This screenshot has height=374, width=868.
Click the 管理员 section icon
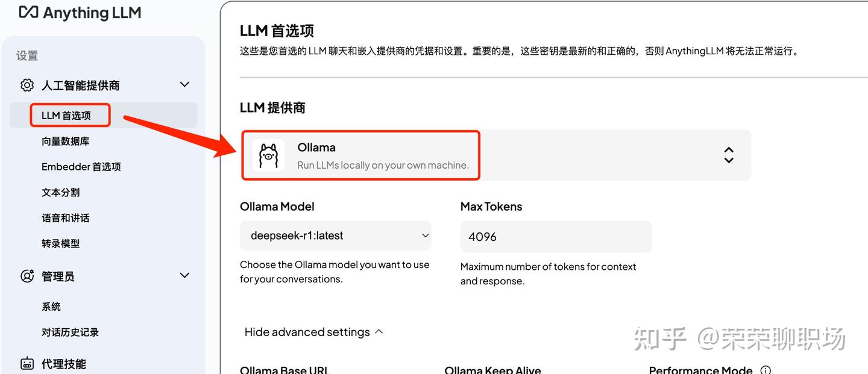point(27,275)
